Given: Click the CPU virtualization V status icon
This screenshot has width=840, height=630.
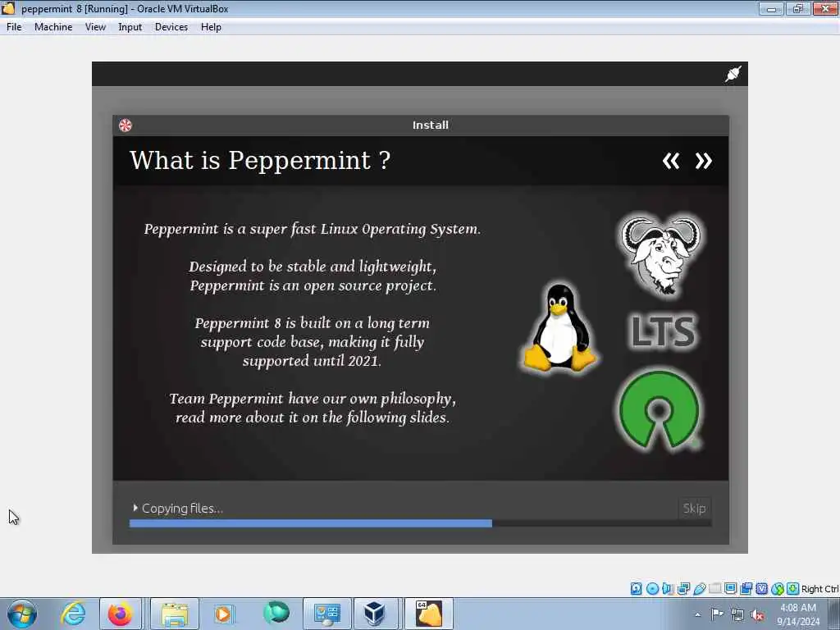Looking at the screenshot, I should pos(762,589).
